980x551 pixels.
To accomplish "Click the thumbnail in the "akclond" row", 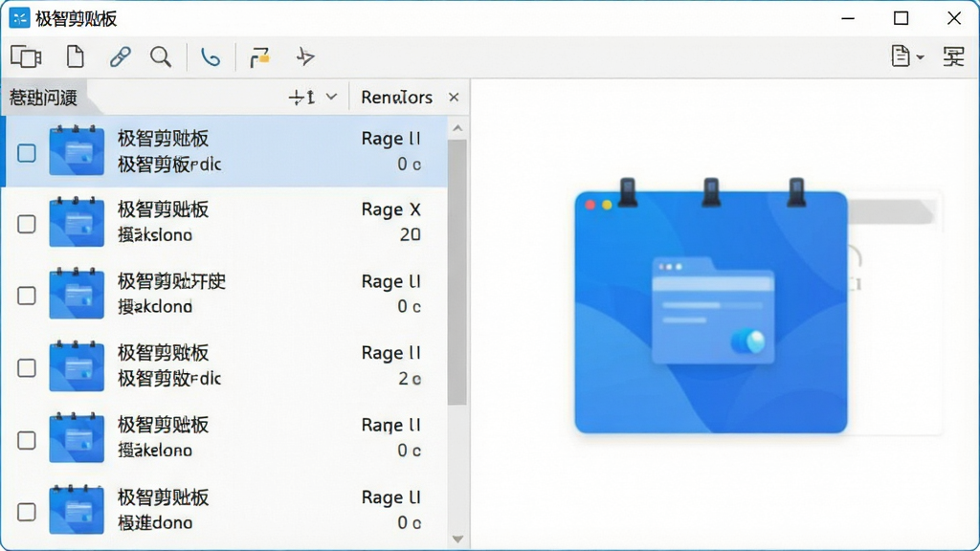I will (x=77, y=294).
